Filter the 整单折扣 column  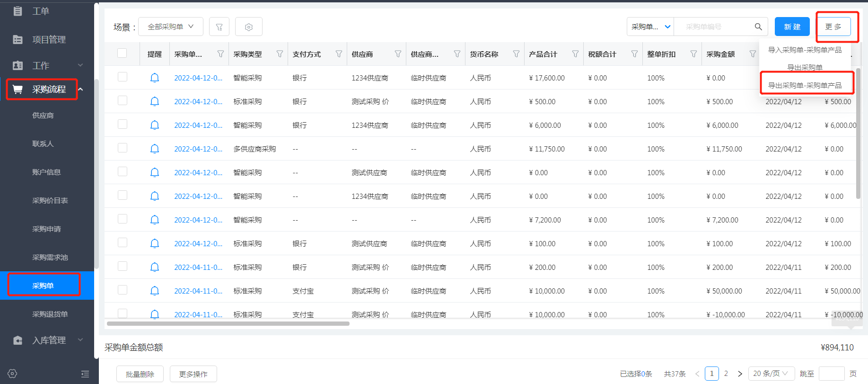693,54
